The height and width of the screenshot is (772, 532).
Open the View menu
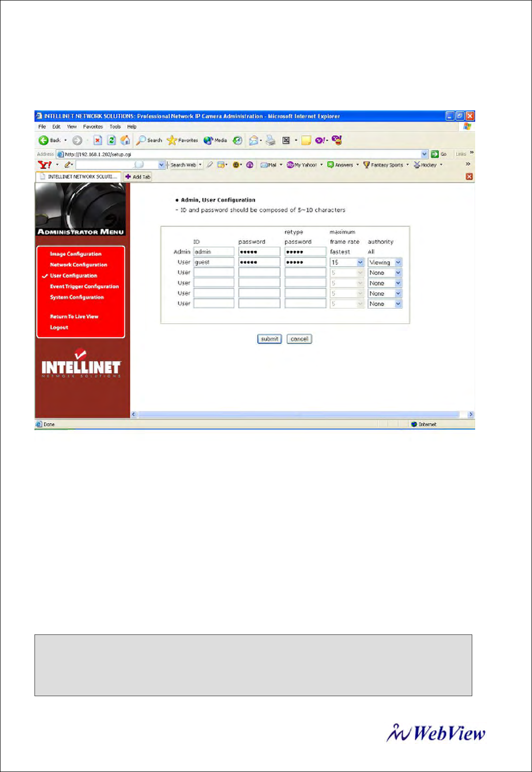[72, 126]
